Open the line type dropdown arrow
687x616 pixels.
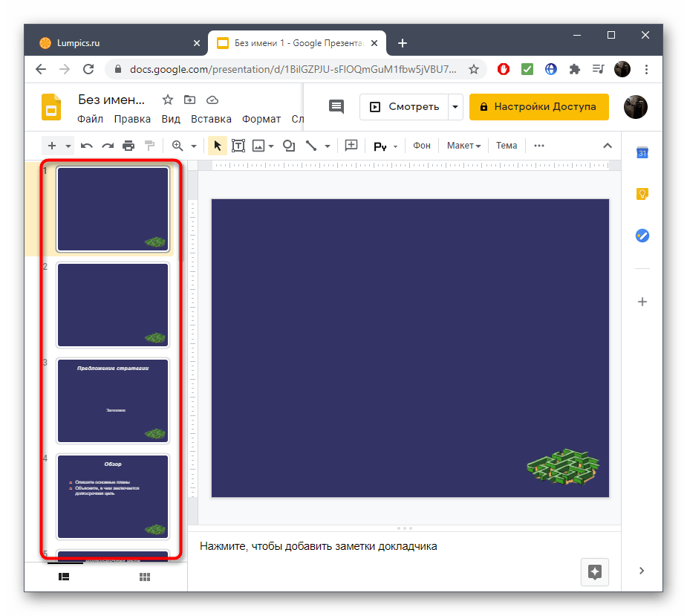[x=328, y=146]
